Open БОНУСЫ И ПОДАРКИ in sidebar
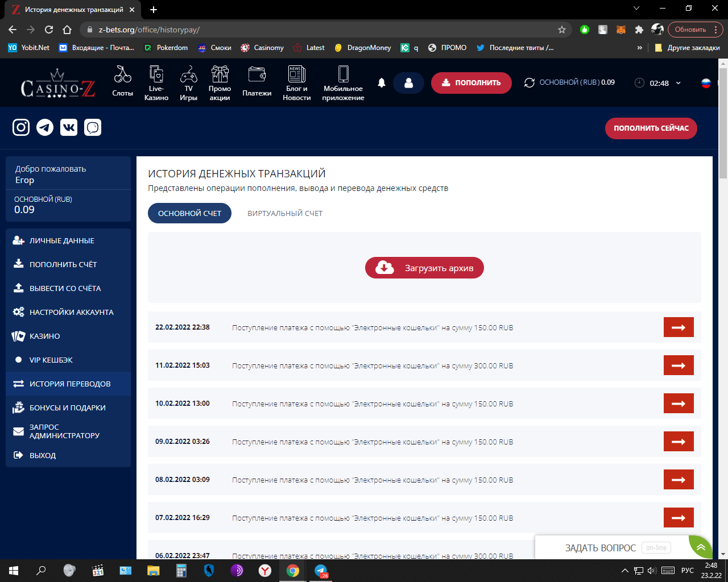Image resolution: width=728 pixels, height=582 pixels. pos(68,408)
